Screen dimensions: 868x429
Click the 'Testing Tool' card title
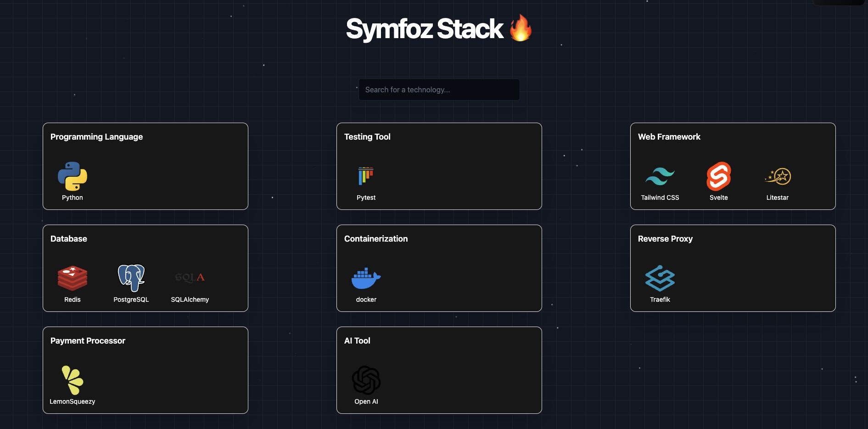[367, 137]
